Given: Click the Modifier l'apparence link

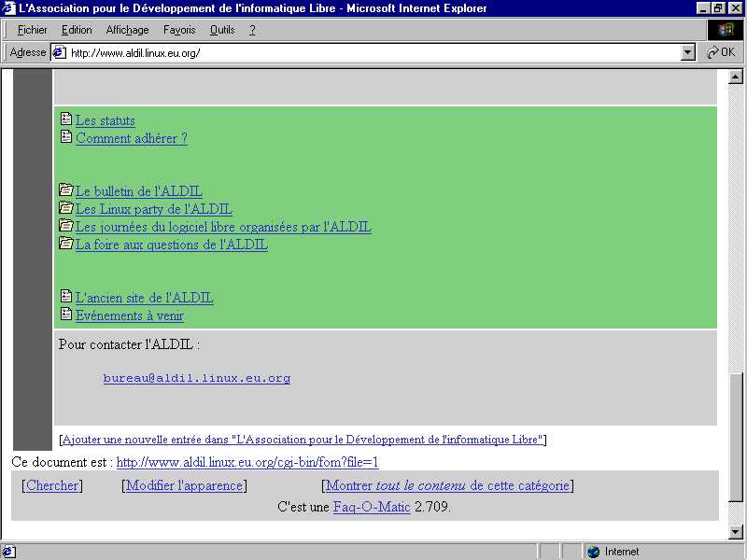Looking at the screenshot, I should 184,485.
